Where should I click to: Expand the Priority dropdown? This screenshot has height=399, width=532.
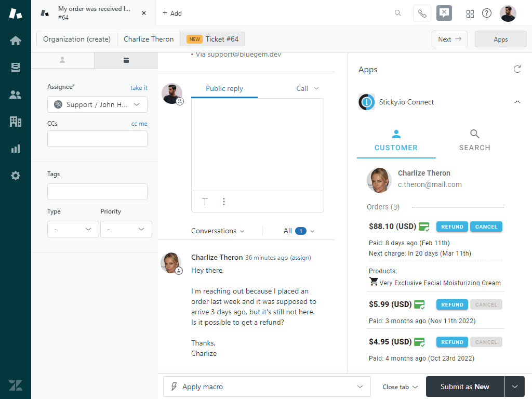pos(126,229)
